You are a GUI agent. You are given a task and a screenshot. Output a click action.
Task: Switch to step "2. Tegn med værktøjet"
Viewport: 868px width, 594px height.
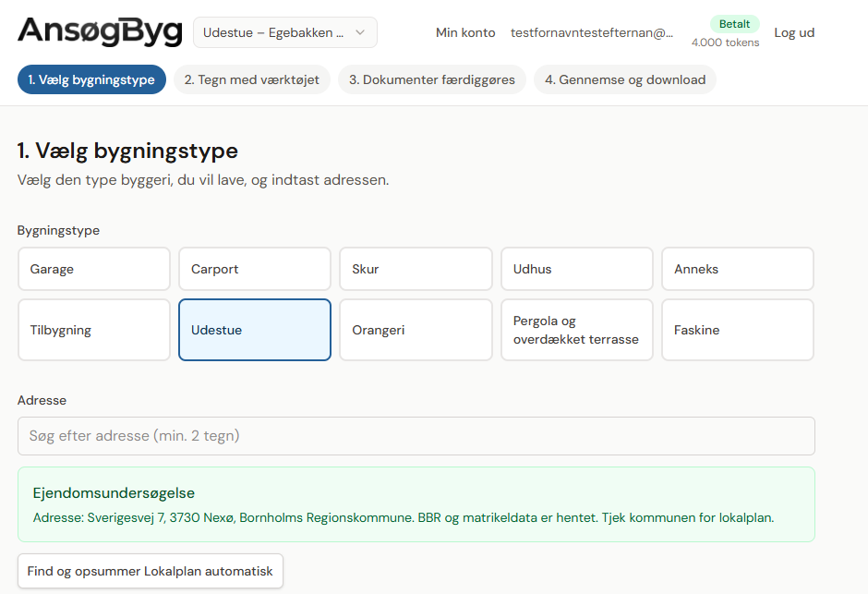(x=251, y=79)
